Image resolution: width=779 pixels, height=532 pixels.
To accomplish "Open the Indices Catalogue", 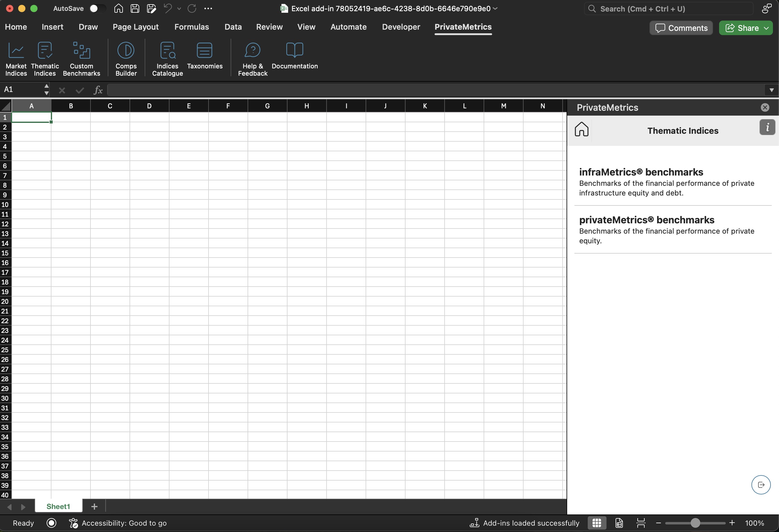I will click(x=167, y=58).
